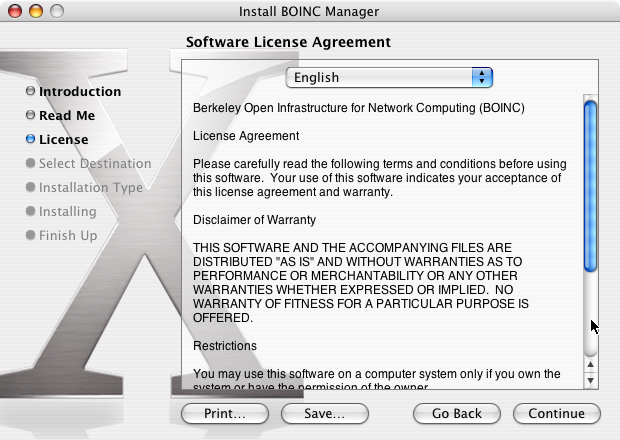Minimize the window with yellow button
This screenshot has height=440, width=620.
36,11
